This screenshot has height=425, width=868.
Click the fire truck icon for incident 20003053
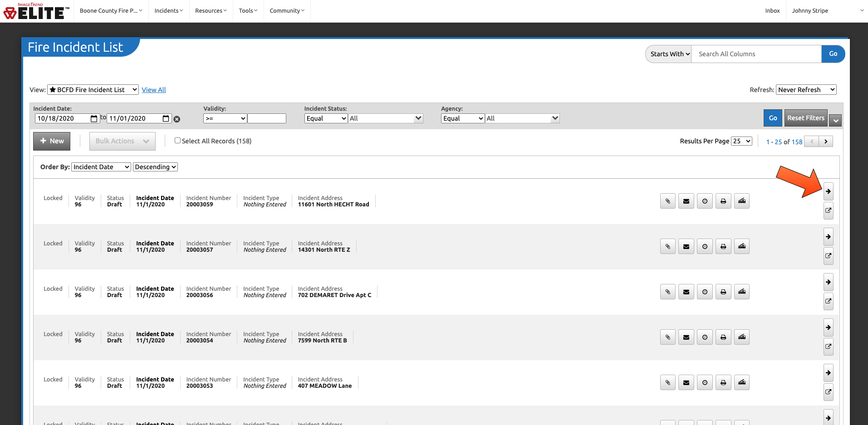(x=742, y=382)
